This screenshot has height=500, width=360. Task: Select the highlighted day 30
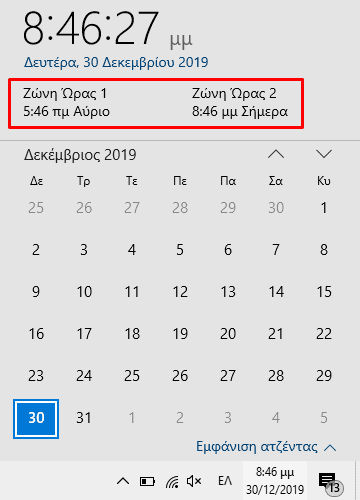tap(36, 419)
